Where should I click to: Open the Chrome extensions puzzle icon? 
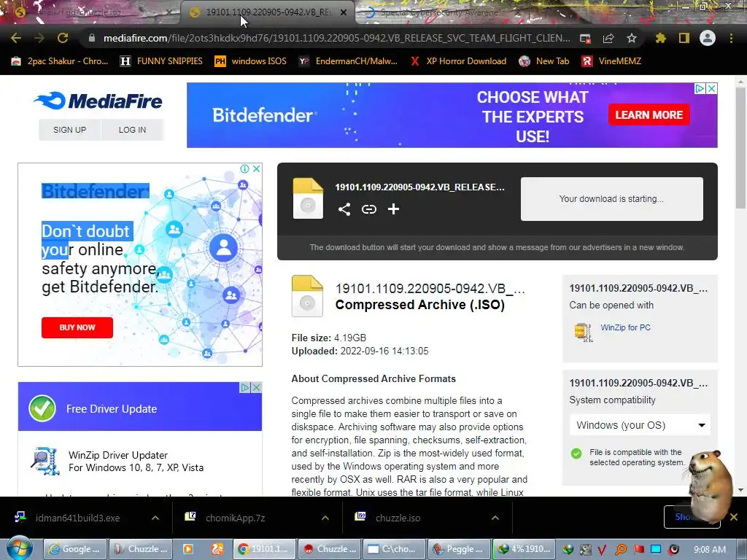[660, 38]
